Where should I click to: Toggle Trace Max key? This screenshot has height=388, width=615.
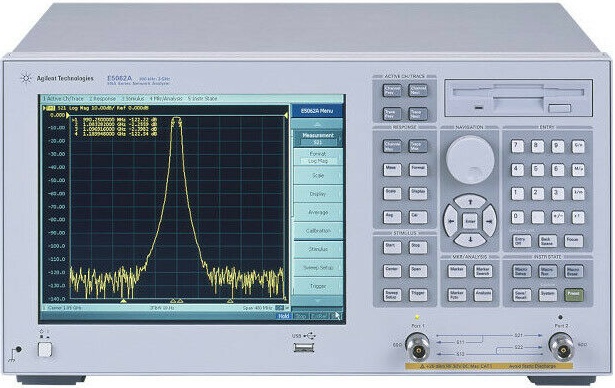(418, 146)
